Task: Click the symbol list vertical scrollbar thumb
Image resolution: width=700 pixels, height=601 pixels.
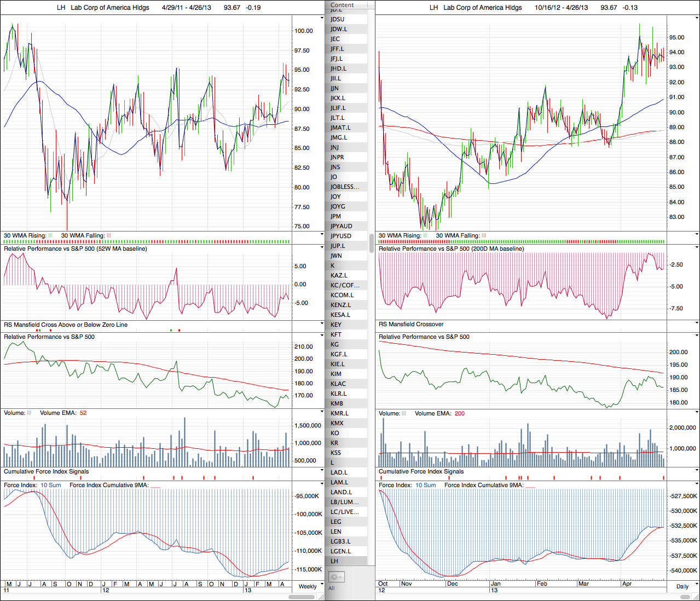Action: (372, 242)
